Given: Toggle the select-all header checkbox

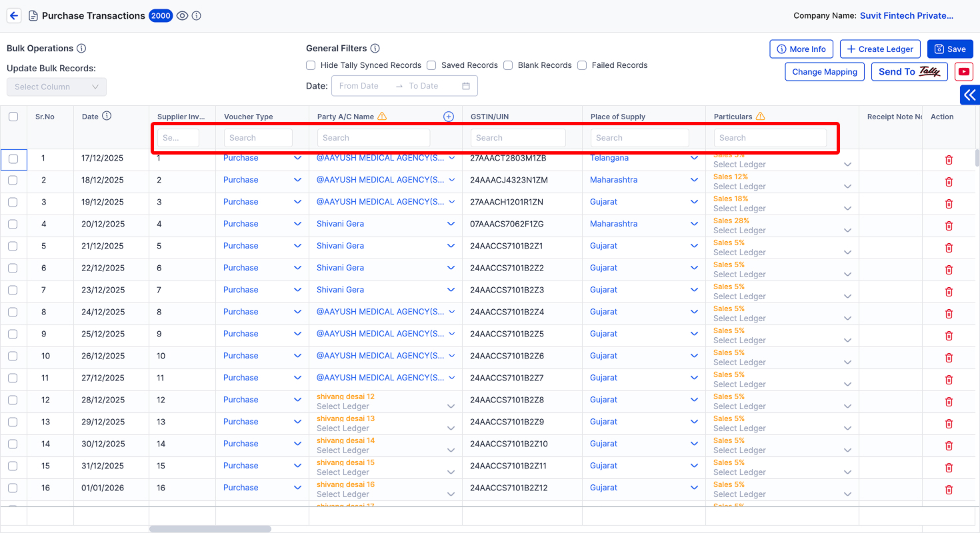Looking at the screenshot, I should [13, 117].
